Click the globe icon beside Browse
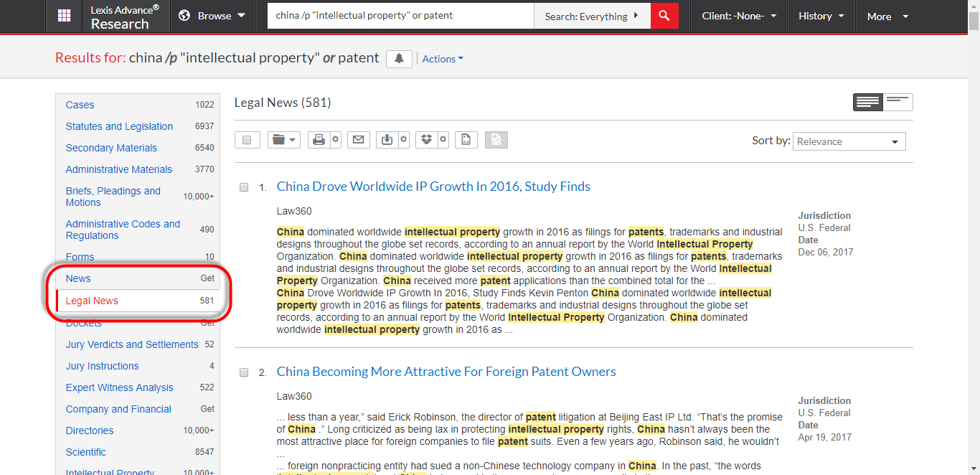The height and width of the screenshot is (475, 980). point(184,16)
